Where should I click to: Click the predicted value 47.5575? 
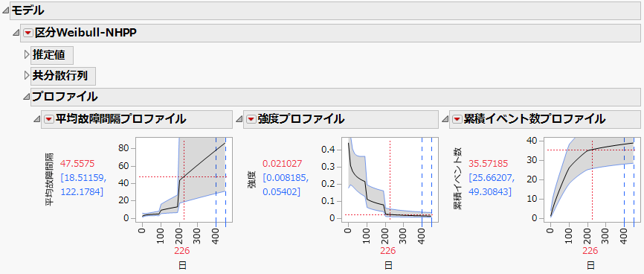[77, 163]
